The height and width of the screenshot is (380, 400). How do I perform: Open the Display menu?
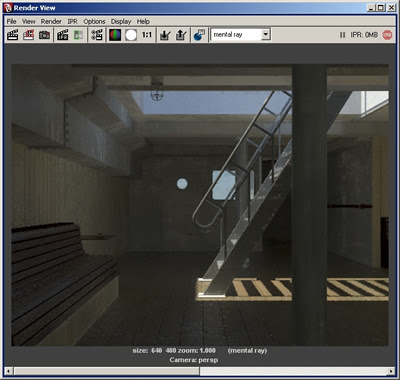tap(121, 21)
